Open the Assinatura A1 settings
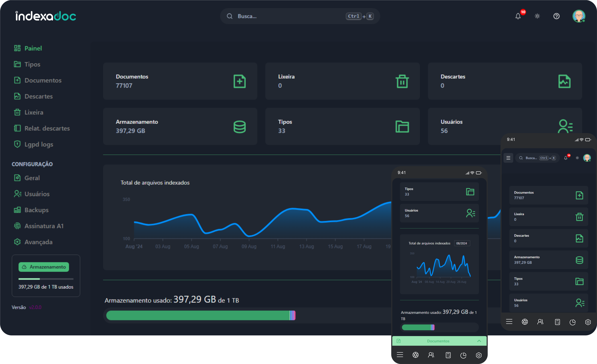Viewport: 597px width, 364px height. click(44, 226)
